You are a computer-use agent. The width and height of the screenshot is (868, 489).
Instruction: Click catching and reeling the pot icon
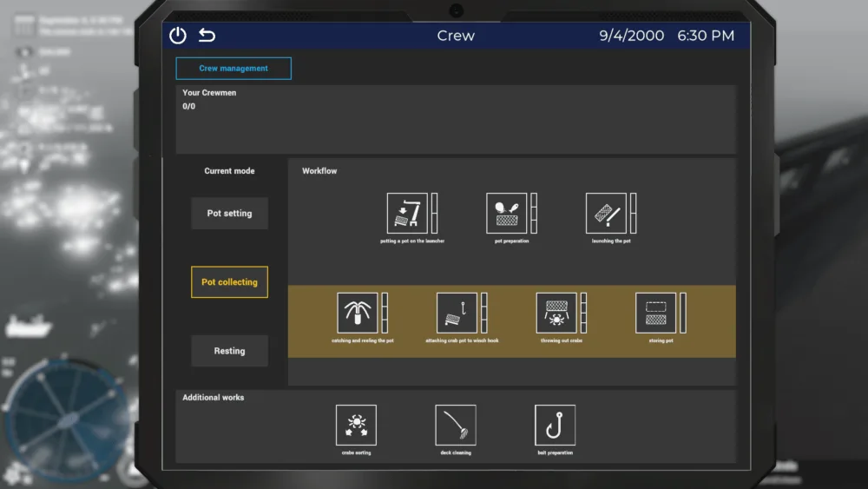358,313
